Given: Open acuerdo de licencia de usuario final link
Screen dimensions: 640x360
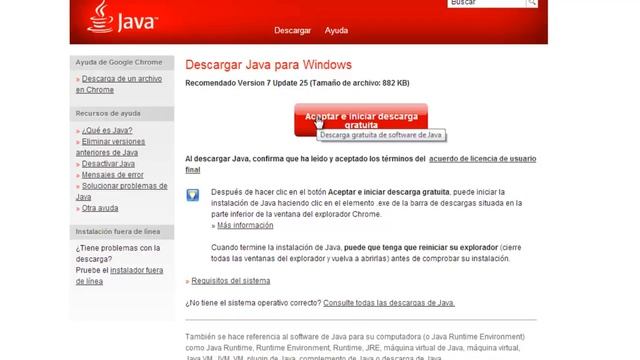Looking at the screenshot, I should [x=361, y=164].
